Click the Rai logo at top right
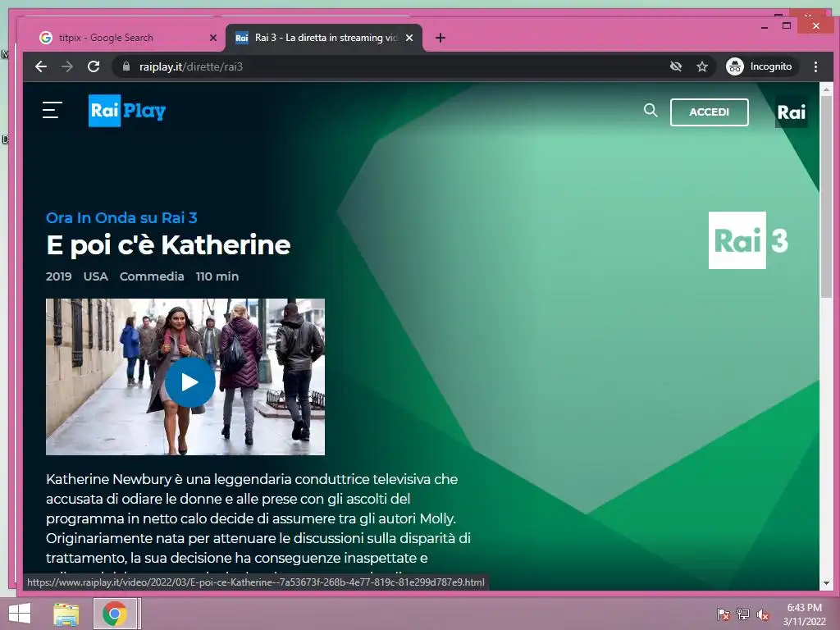Screen dimensions: 840x630 [x=792, y=112]
